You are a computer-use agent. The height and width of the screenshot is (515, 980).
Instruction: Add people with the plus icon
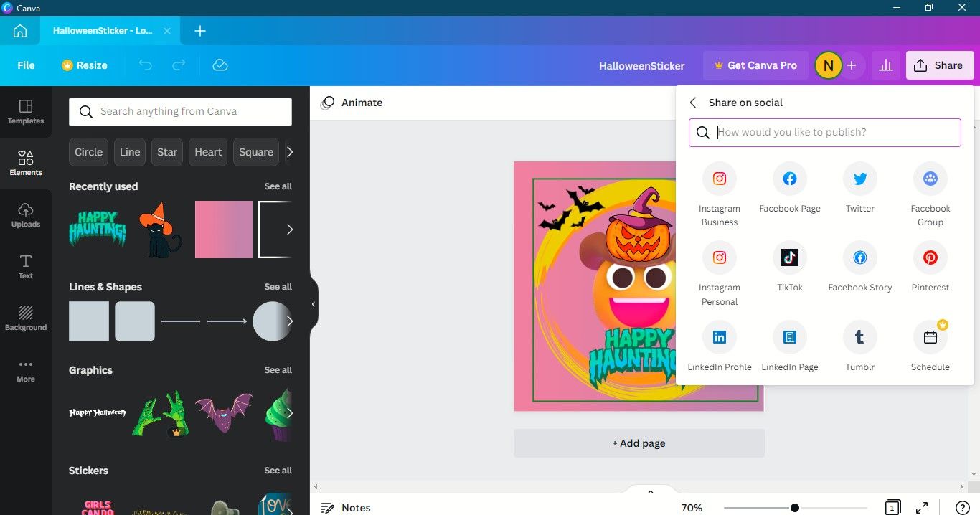pyautogui.click(x=852, y=65)
